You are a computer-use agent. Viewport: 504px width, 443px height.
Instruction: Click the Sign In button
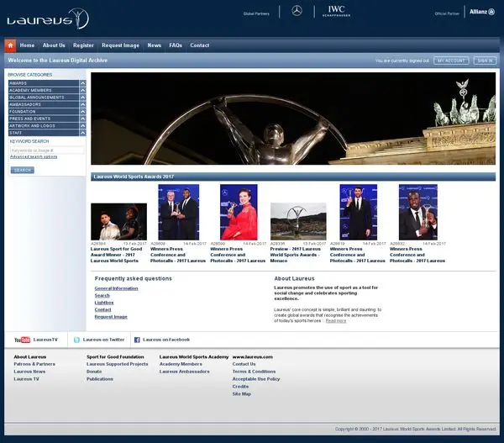(x=485, y=61)
